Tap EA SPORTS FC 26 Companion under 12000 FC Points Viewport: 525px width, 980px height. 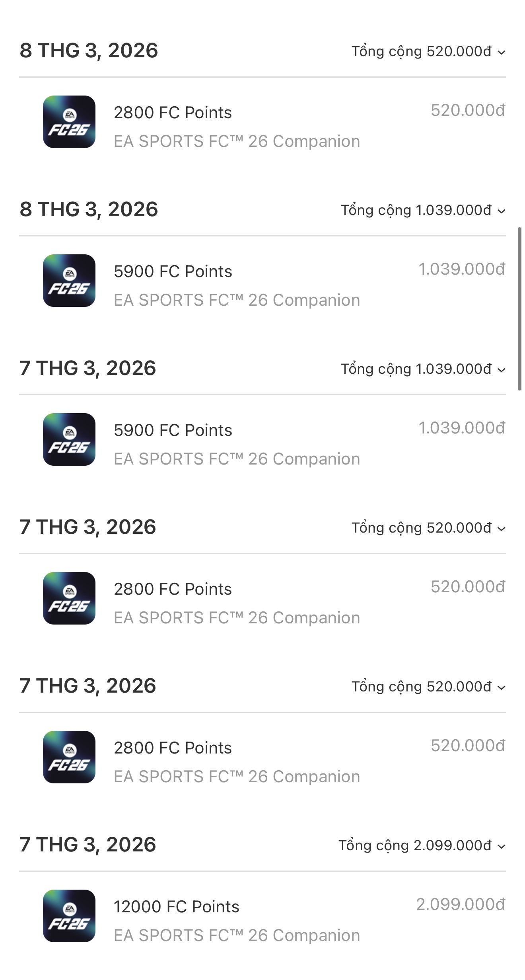click(237, 935)
